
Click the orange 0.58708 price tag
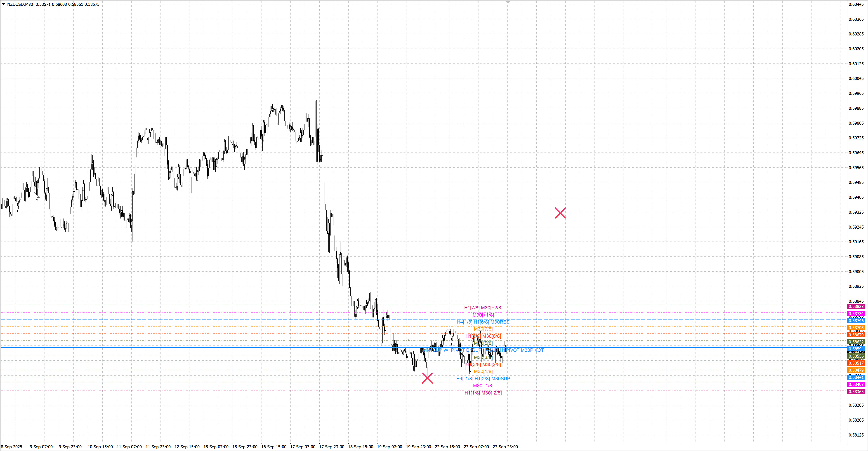856,328
